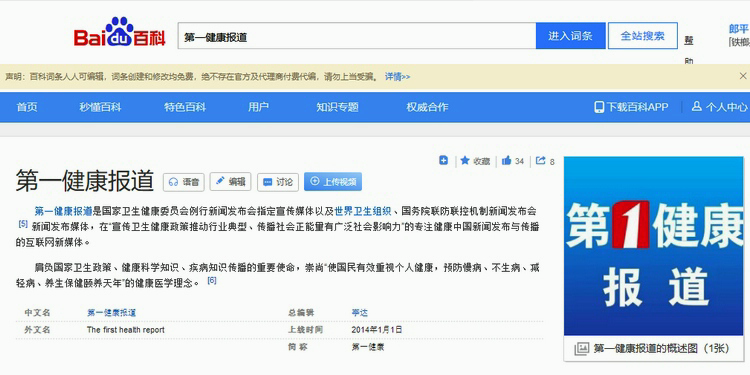Click the 总编辑 name link
The image size is (750, 375).
360,313
